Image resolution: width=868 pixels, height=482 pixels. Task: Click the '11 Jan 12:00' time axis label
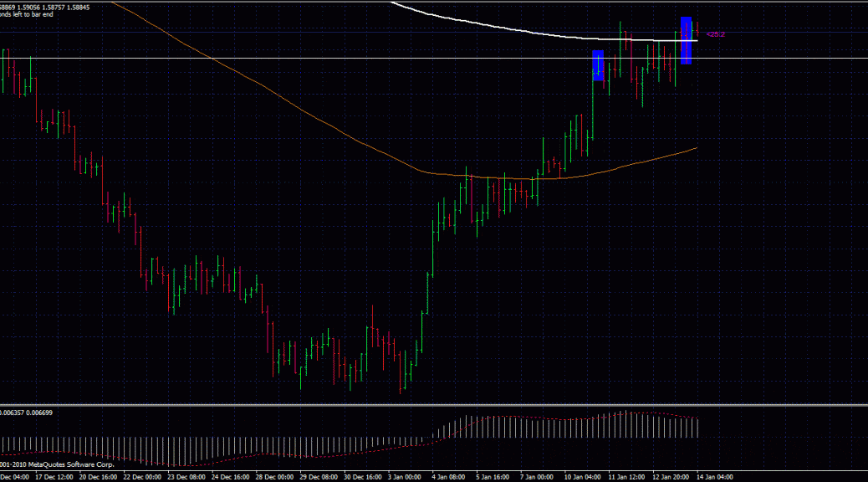point(626,477)
